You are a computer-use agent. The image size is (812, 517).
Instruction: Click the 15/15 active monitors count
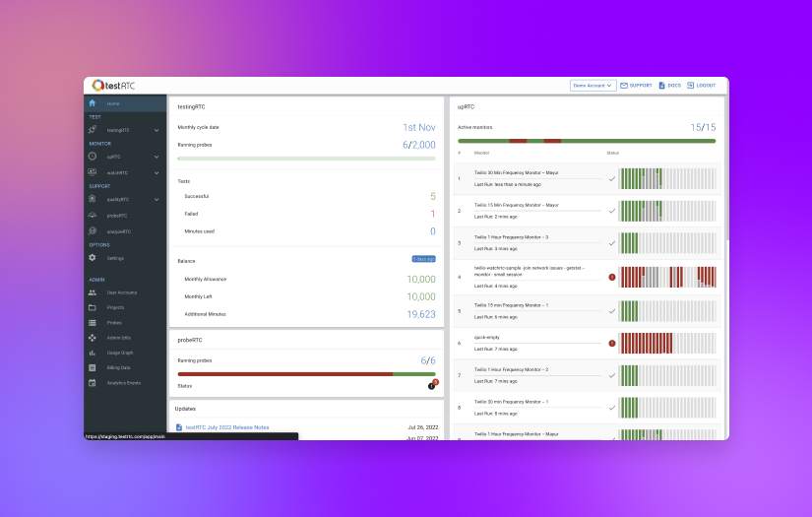[703, 127]
